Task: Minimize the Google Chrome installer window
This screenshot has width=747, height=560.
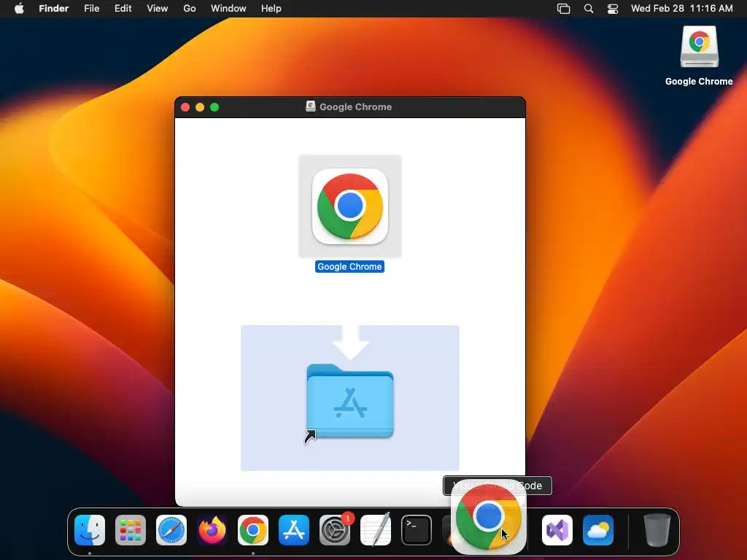Action: (x=200, y=107)
